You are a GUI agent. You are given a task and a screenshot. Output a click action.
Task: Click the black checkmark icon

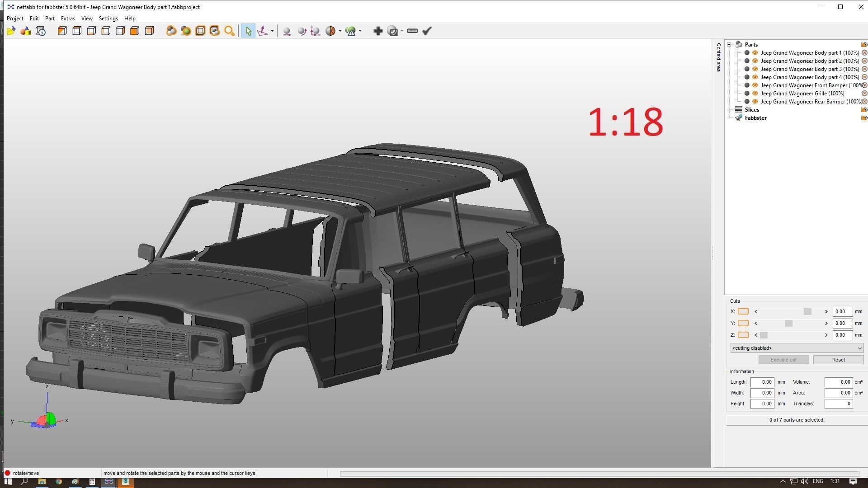pyautogui.click(x=427, y=31)
